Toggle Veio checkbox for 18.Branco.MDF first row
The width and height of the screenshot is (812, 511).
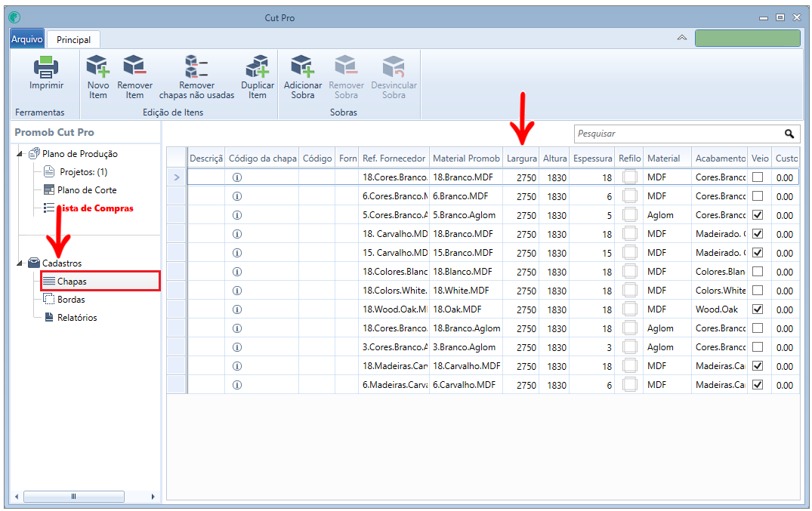758,177
